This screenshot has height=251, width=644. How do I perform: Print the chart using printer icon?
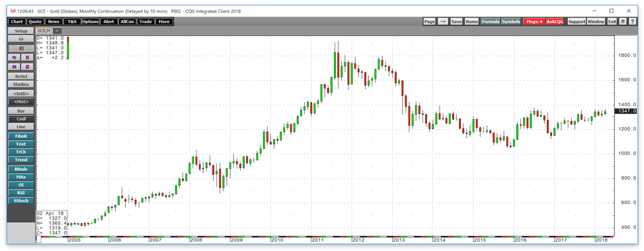(x=21, y=39)
